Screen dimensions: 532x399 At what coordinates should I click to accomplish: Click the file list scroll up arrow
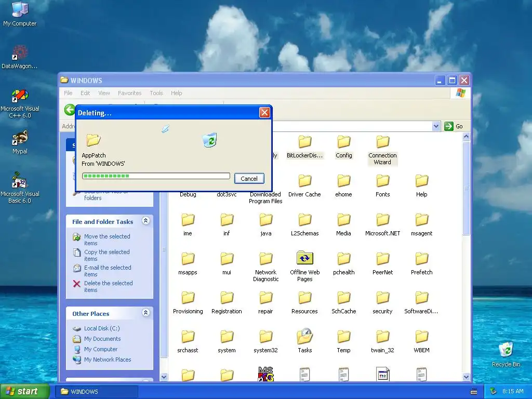466,137
